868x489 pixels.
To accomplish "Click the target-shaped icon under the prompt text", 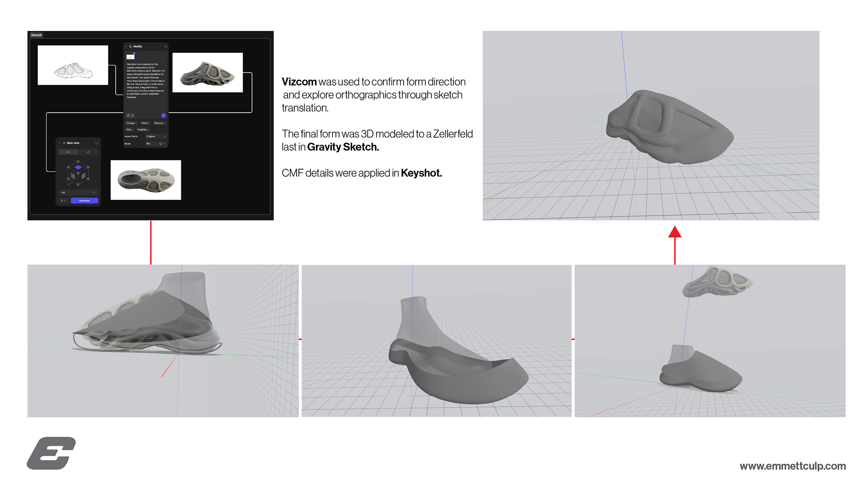I will (x=132, y=115).
